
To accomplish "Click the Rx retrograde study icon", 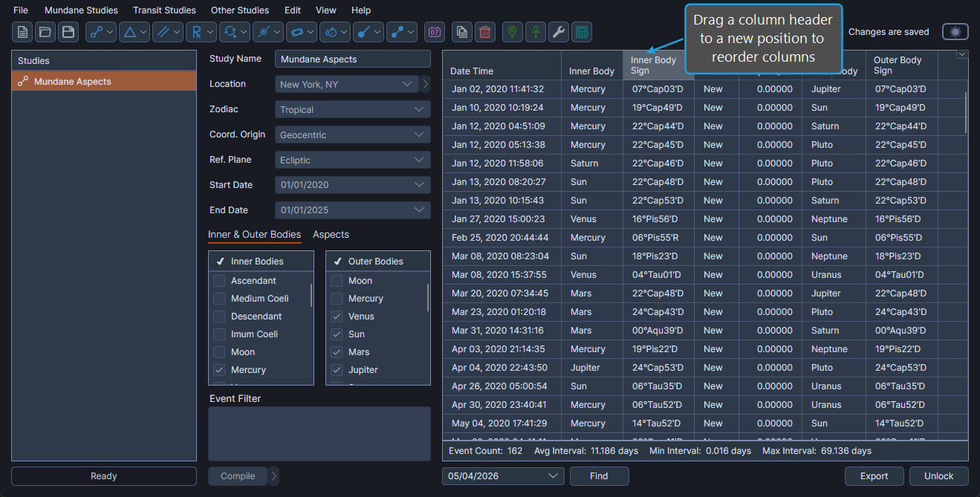I will point(196,32).
